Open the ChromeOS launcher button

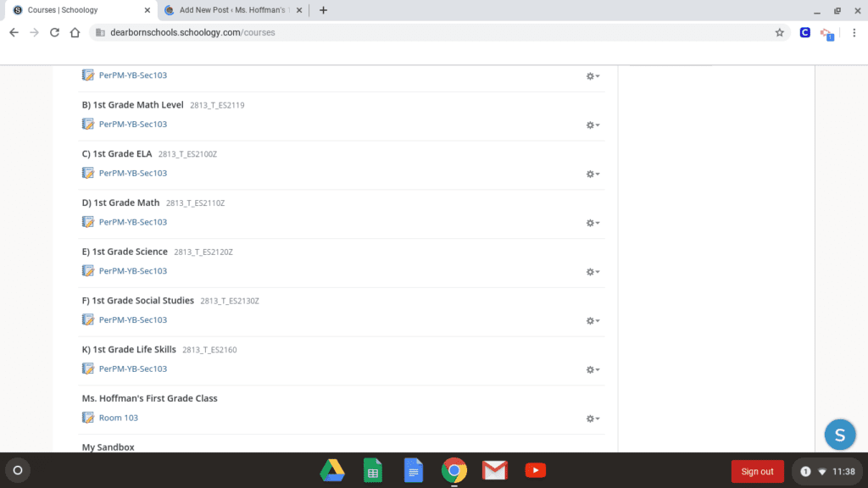pos(18,470)
